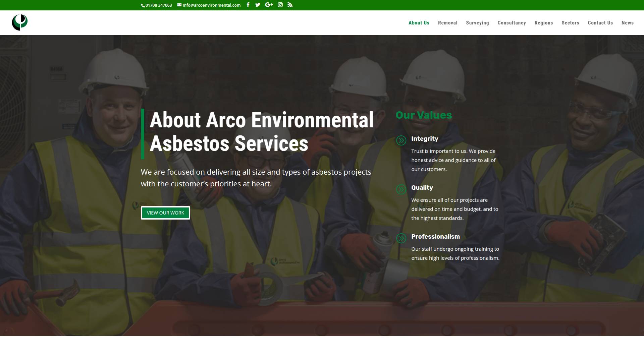644x362 pixels.
Task: Expand the Integrity value arrow icon
Action: [401, 141]
